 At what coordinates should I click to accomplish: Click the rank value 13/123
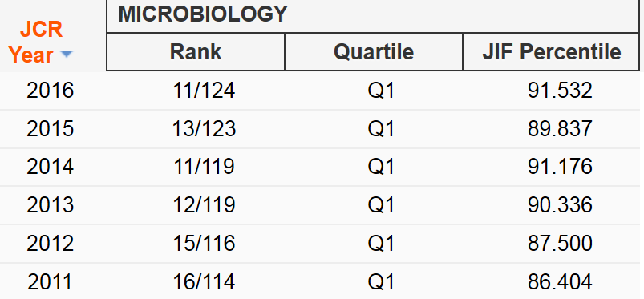coord(204,128)
